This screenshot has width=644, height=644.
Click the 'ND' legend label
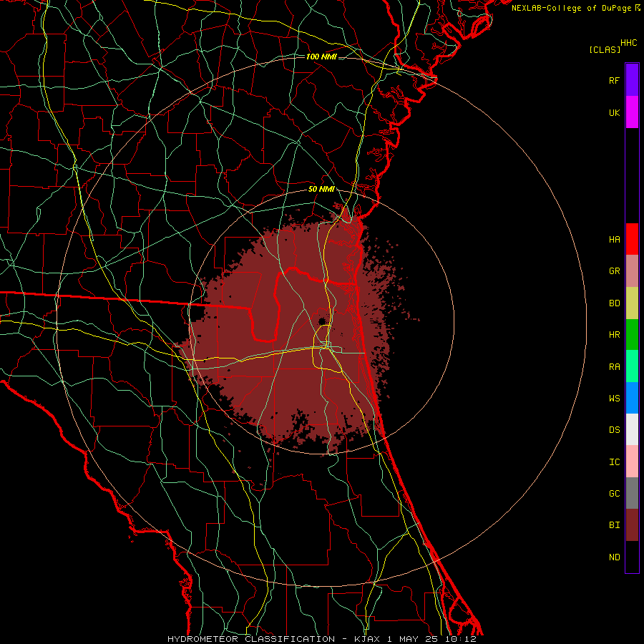(614, 557)
